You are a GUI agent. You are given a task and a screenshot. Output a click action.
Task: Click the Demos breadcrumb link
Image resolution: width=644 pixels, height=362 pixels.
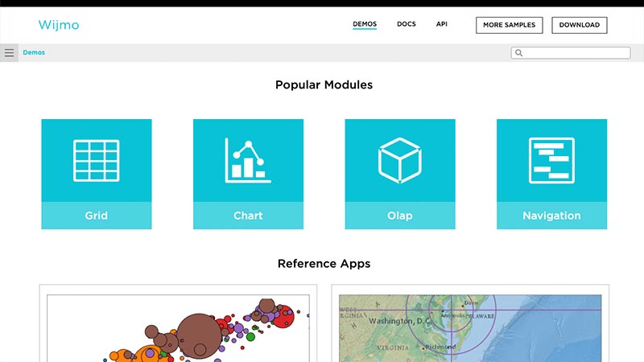point(34,52)
